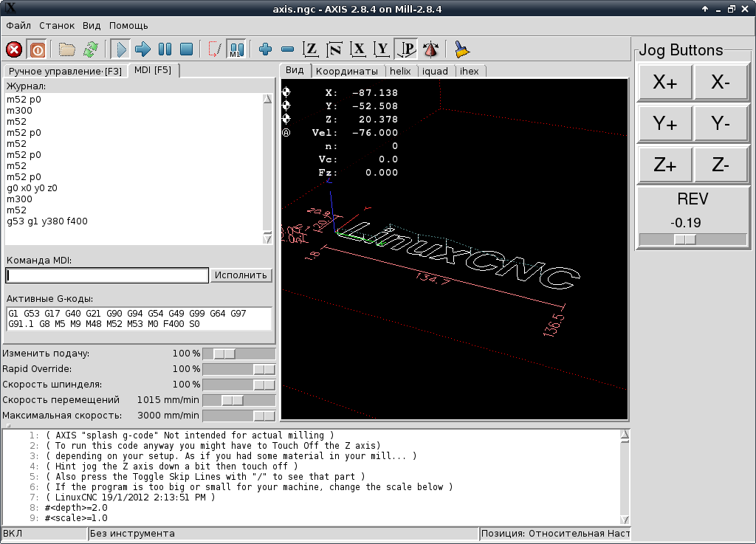Click the REV slider handle
Screen dimensions: 756x544
tap(684, 239)
